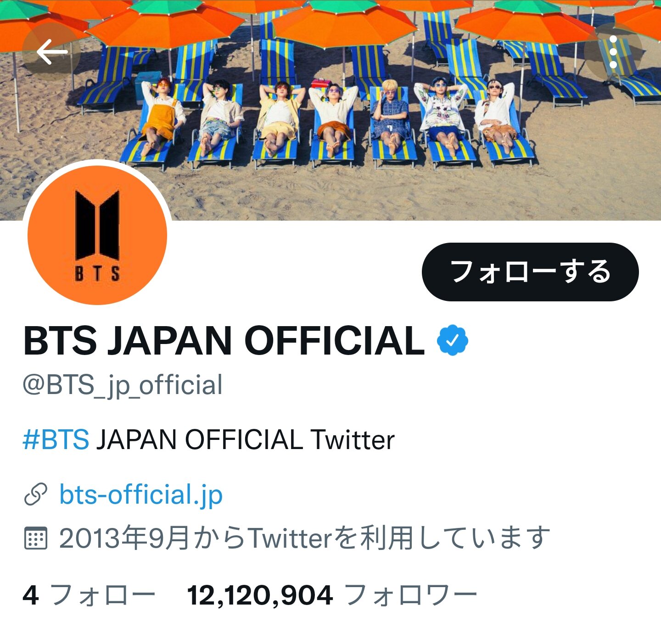
Task: Select the @BTS_jp_official handle text
Action: pyautogui.click(x=123, y=385)
